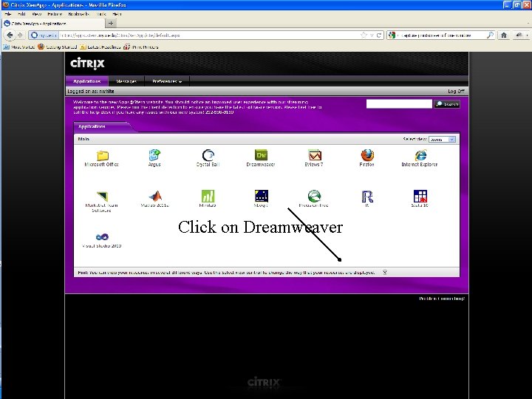Click the search magnifier in browser search box
Viewport: 532px width, 399px height.
pos(490,35)
